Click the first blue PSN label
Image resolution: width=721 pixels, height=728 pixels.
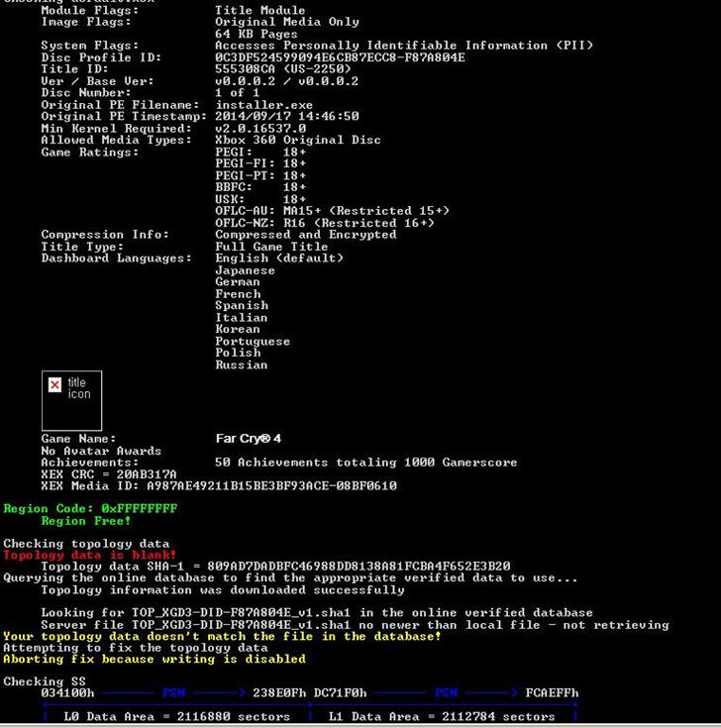click(174, 693)
